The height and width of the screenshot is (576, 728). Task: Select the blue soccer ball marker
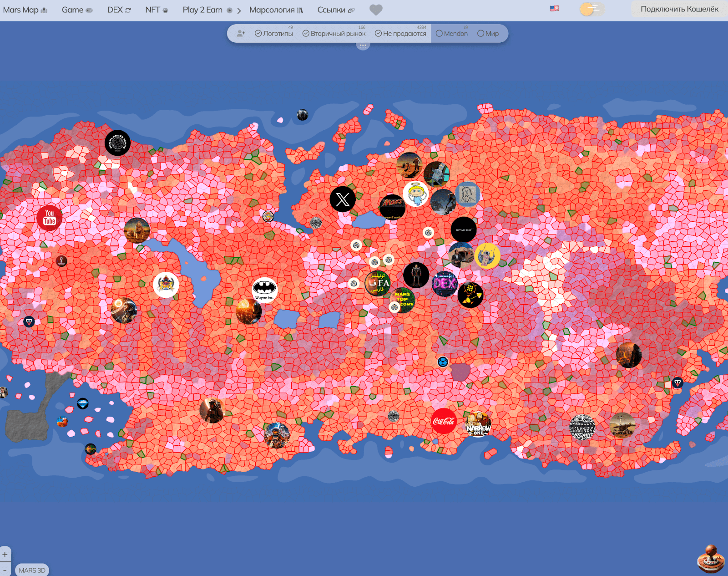(x=443, y=362)
